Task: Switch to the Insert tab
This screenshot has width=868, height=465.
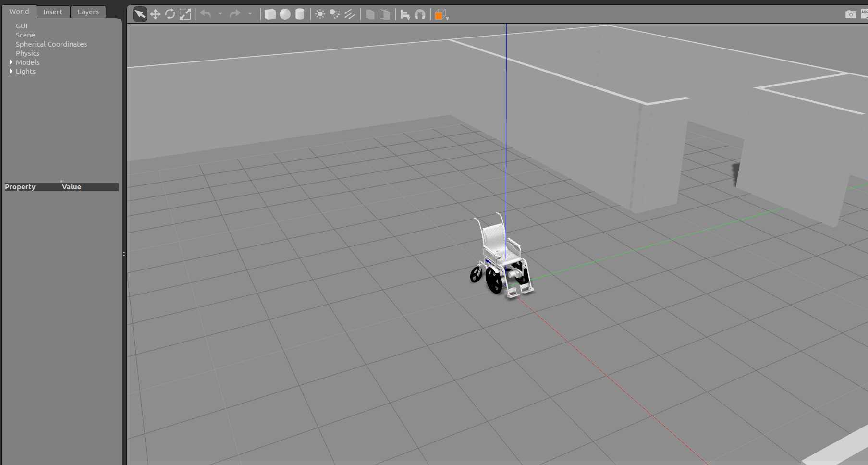Action: [x=53, y=12]
